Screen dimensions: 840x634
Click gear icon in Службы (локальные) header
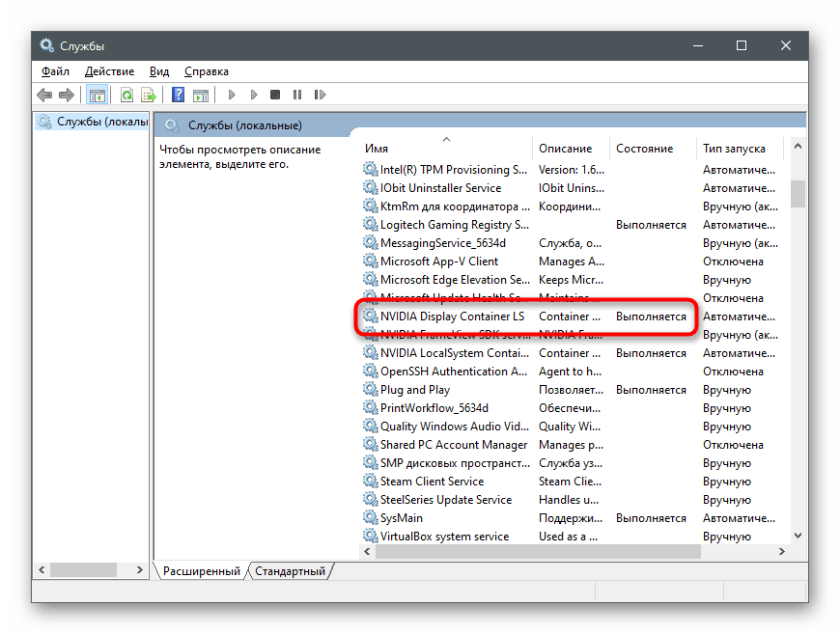172,125
